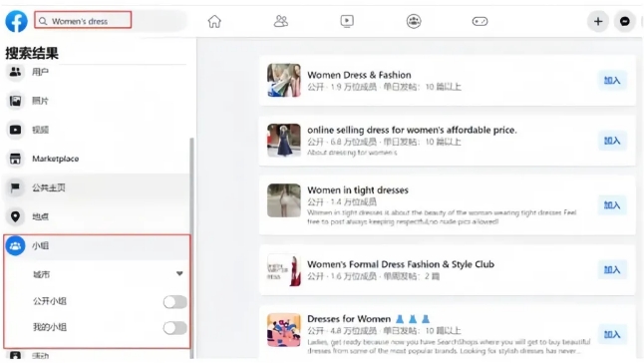Click the people icon beside 用户
This screenshot has height=363, width=644.
pyautogui.click(x=15, y=72)
